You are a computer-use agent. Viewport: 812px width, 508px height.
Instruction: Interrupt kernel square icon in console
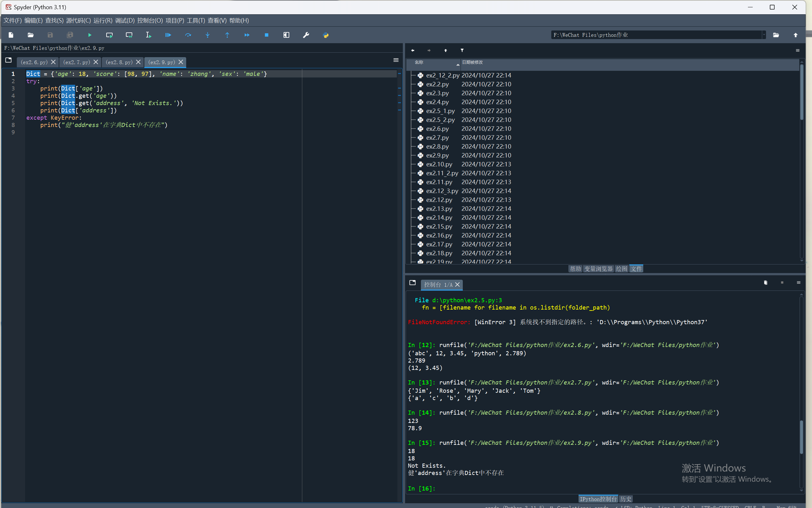(x=782, y=283)
